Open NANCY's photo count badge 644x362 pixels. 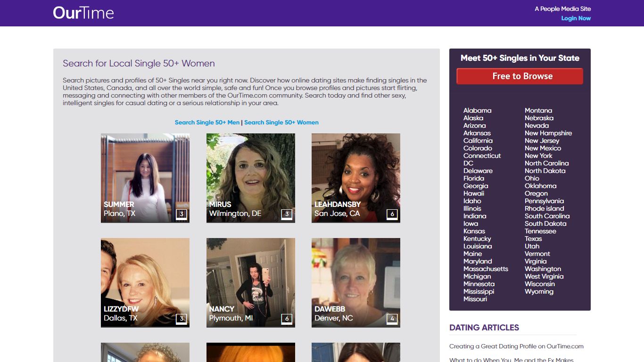point(287,319)
